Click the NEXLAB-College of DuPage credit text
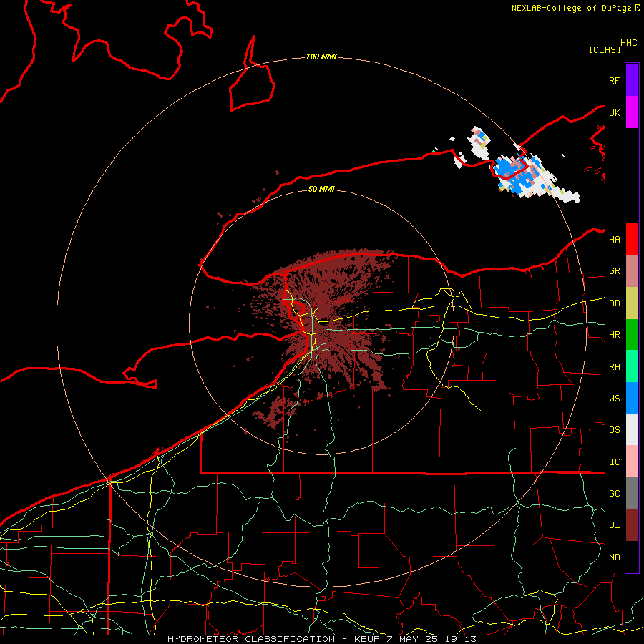 [x=575, y=8]
